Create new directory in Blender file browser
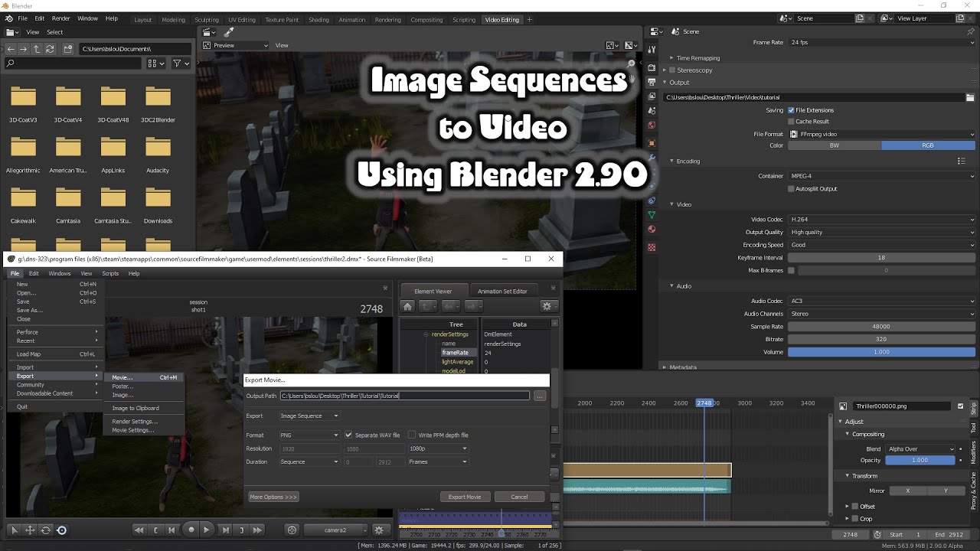The width and height of the screenshot is (980, 551). click(68, 49)
